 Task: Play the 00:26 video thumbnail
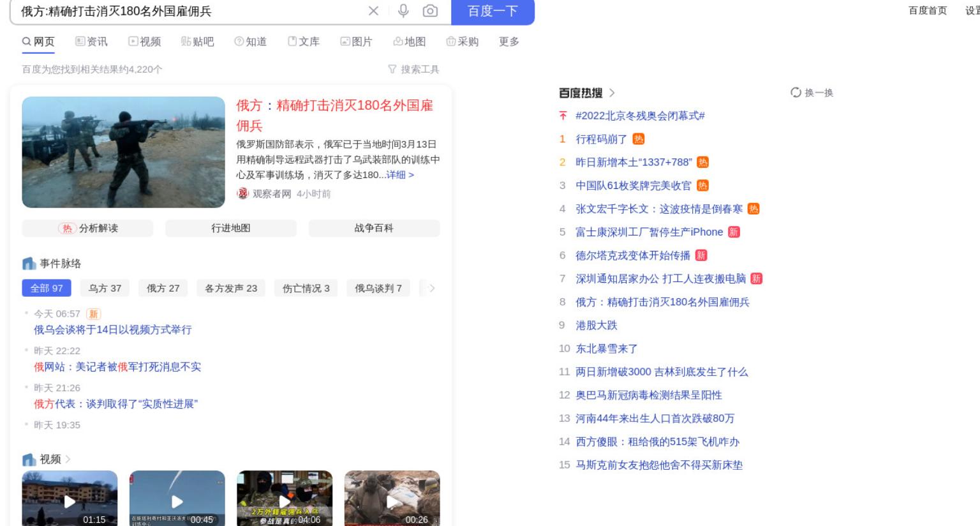click(392, 498)
